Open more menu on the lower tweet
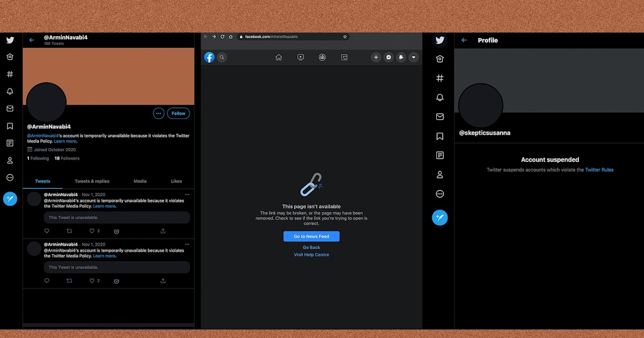The width and height of the screenshot is (644, 338). click(x=187, y=244)
